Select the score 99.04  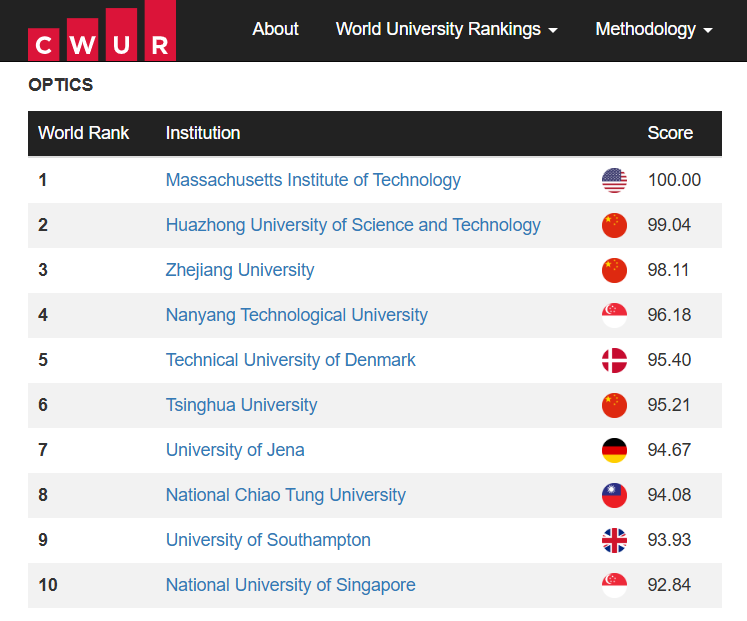click(669, 225)
